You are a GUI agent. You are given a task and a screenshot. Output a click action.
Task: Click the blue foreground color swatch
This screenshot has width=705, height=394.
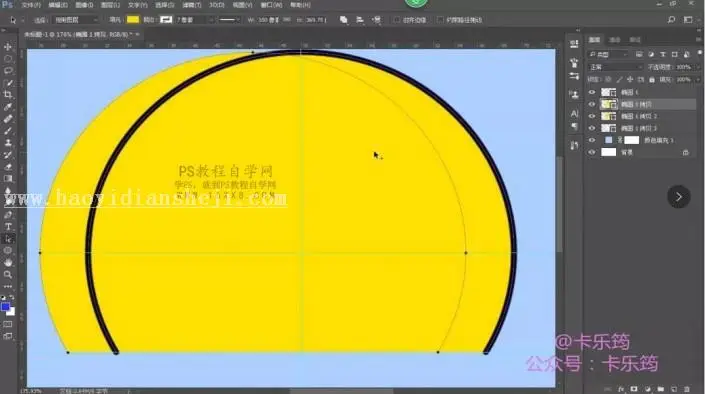pyautogui.click(x=5, y=307)
